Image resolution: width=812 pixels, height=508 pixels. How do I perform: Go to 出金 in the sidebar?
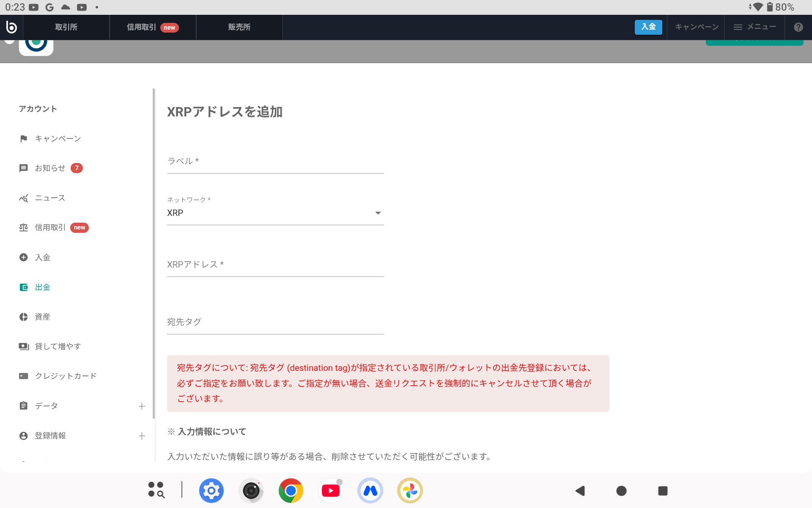point(42,287)
